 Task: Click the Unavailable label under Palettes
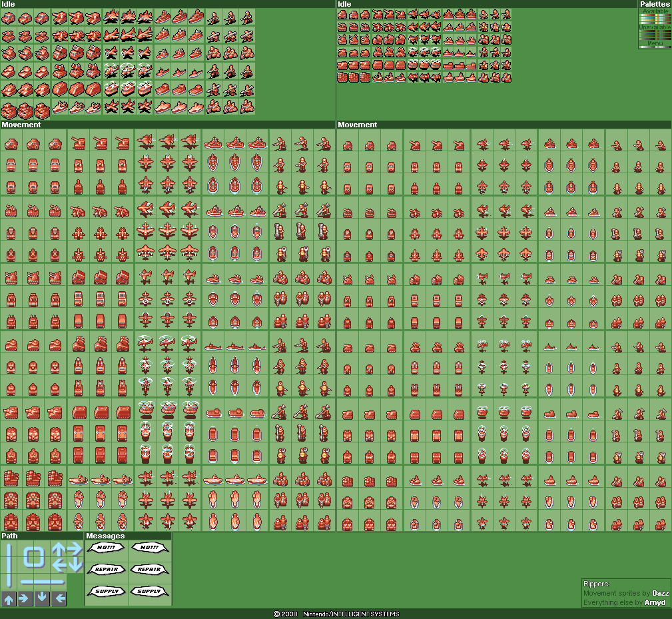coord(655,27)
